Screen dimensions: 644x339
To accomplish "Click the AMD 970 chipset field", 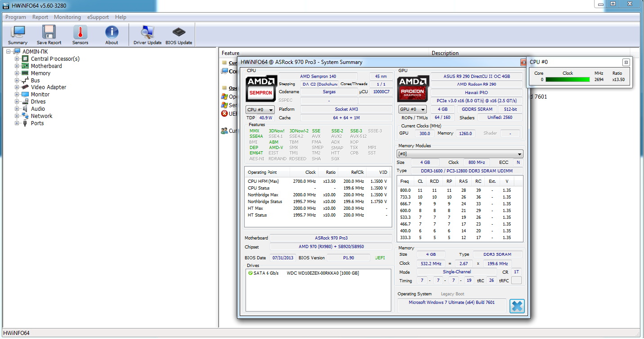I will click(x=331, y=247).
